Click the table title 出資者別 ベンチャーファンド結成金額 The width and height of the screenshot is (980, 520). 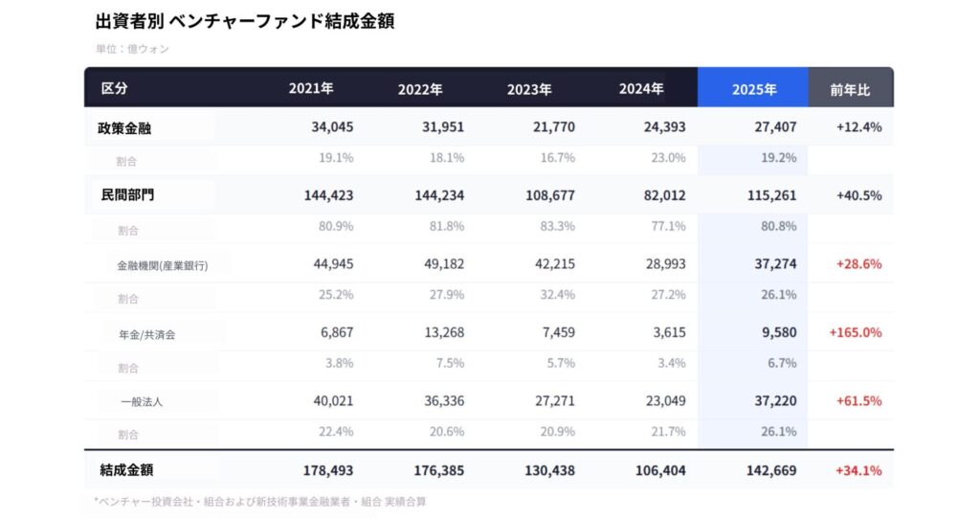click(x=245, y=21)
